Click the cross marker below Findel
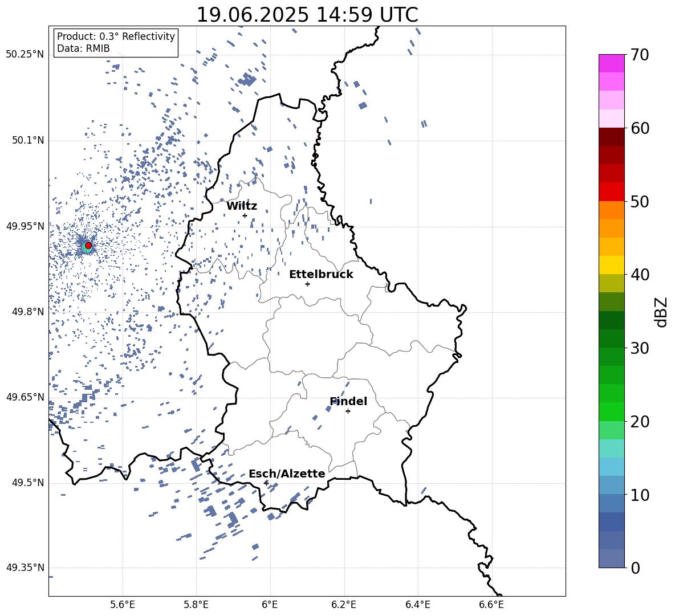 tap(348, 411)
